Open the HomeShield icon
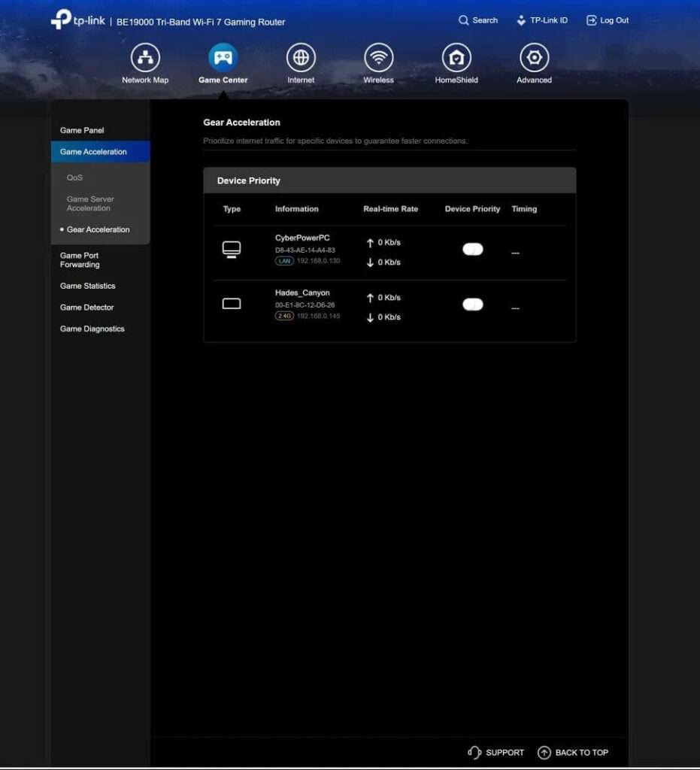 tap(456, 57)
